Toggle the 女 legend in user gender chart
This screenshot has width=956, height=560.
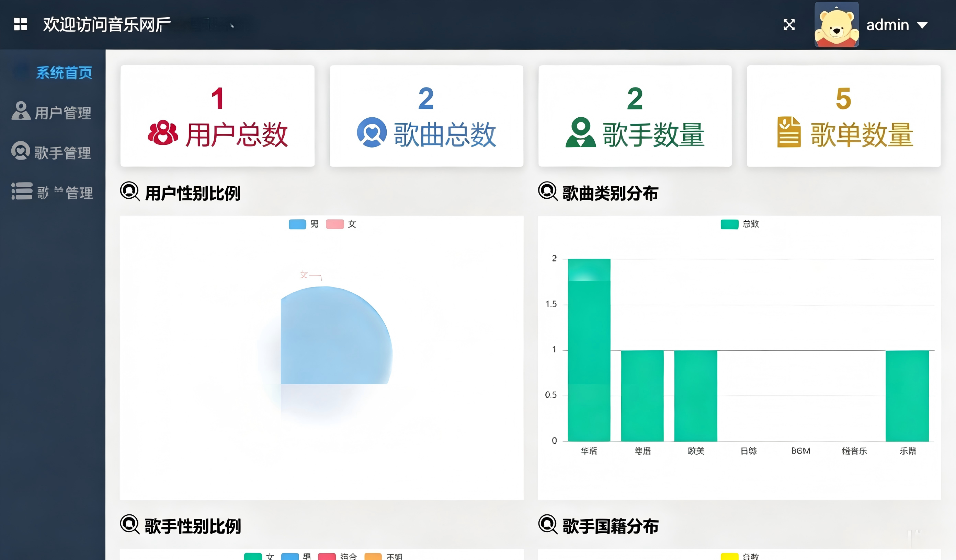coord(341,224)
